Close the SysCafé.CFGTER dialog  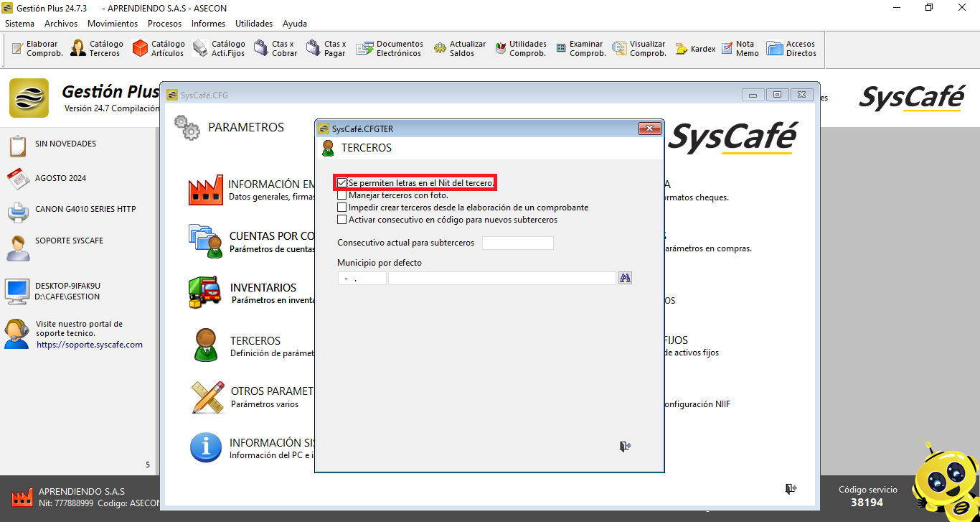(649, 129)
